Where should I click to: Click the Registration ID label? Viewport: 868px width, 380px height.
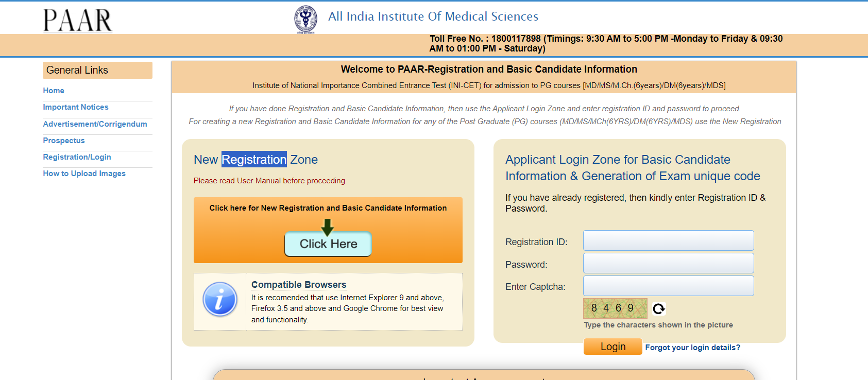click(x=536, y=242)
